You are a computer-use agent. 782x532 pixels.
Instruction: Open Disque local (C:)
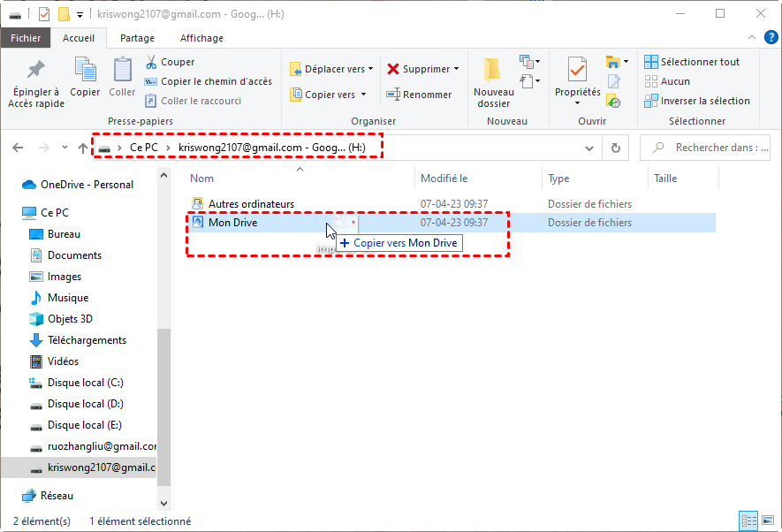[x=76, y=383]
